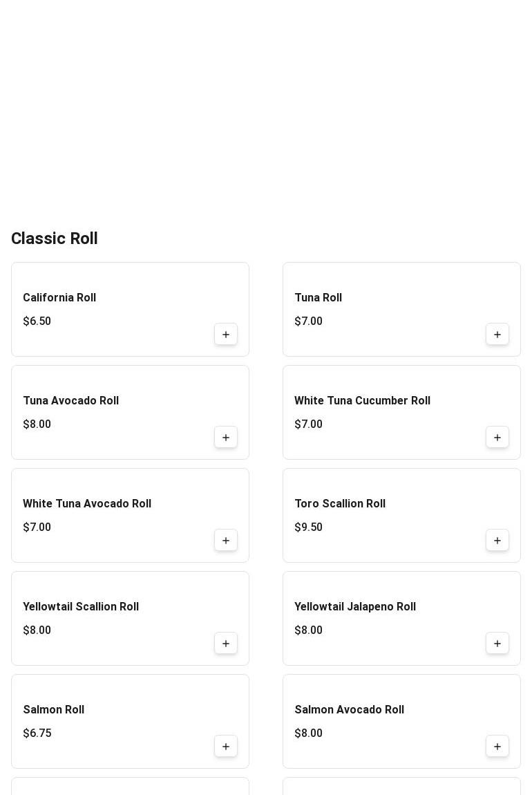Image resolution: width=532 pixels, height=795 pixels.
Task: Open the White Tuna Avocado Roll name
Action: point(87,503)
